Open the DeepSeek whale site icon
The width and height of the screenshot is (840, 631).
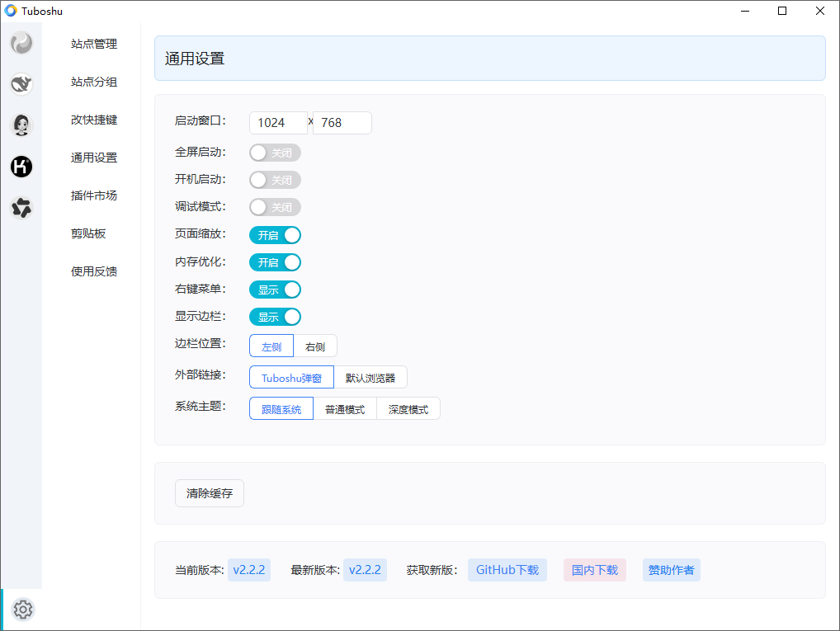click(x=21, y=84)
